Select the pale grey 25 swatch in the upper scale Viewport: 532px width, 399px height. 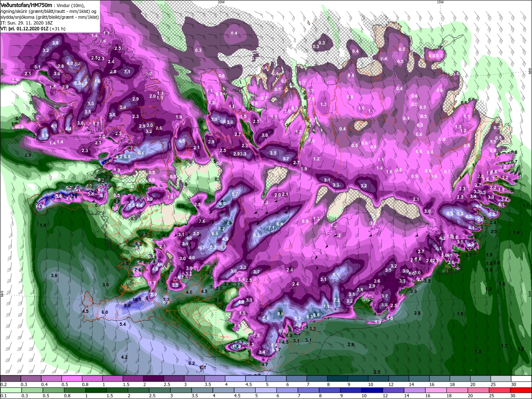pyautogui.click(x=501, y=379)
